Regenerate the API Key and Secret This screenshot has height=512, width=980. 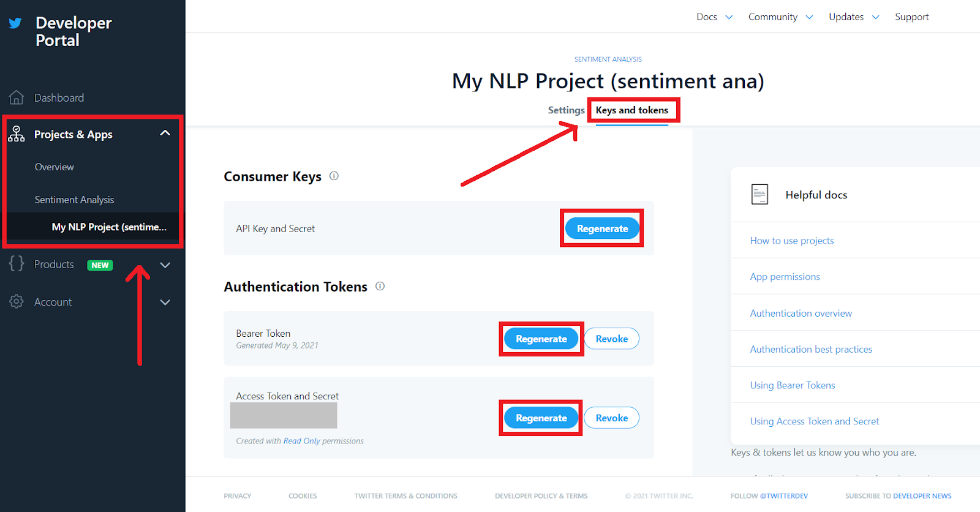point(602,228)
